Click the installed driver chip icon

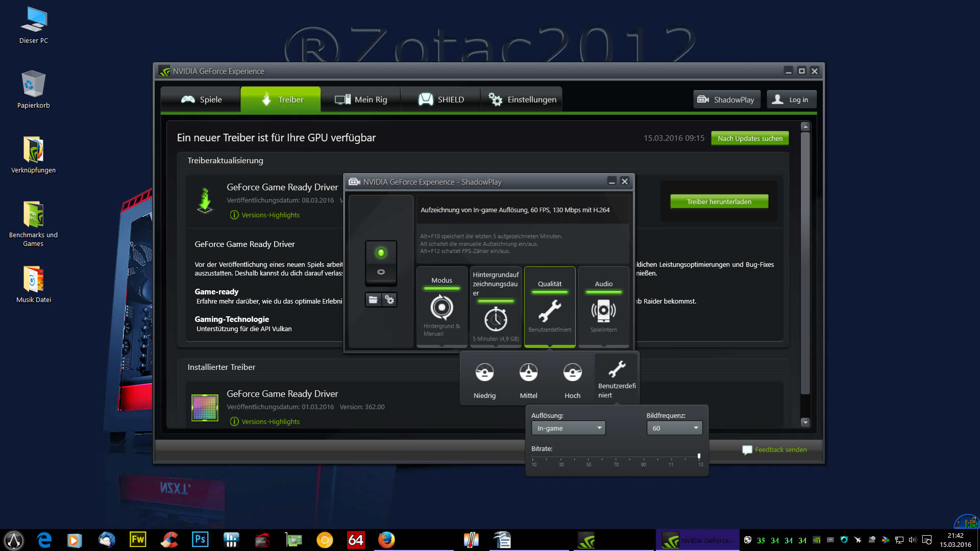(205, 408)
